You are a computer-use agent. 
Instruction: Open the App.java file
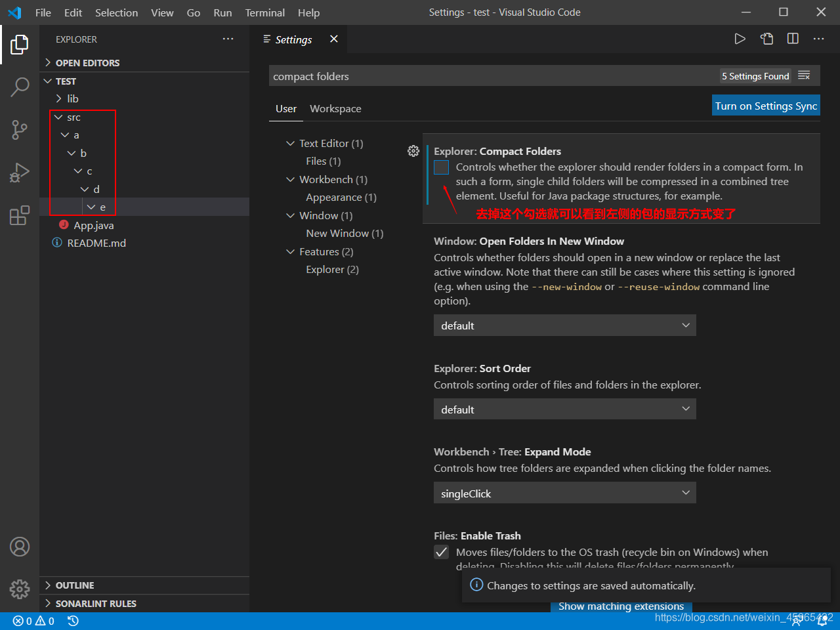point(144,225)
